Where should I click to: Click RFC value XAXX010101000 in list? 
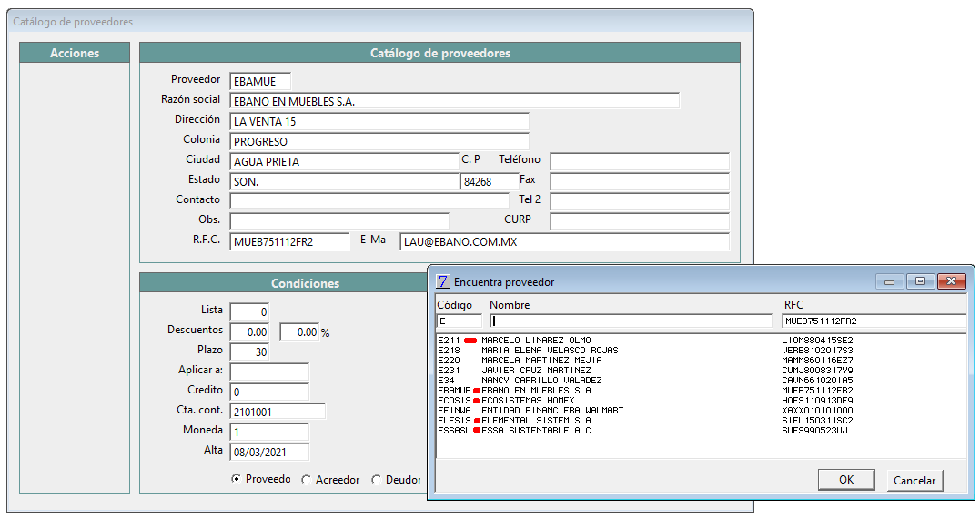(x=817, y=411)
